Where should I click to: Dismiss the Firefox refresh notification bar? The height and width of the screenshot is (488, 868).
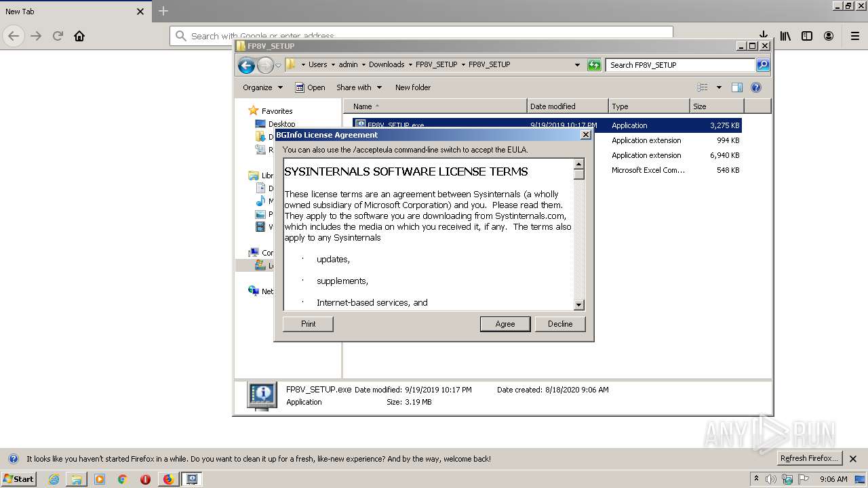[x=854, y=459]
